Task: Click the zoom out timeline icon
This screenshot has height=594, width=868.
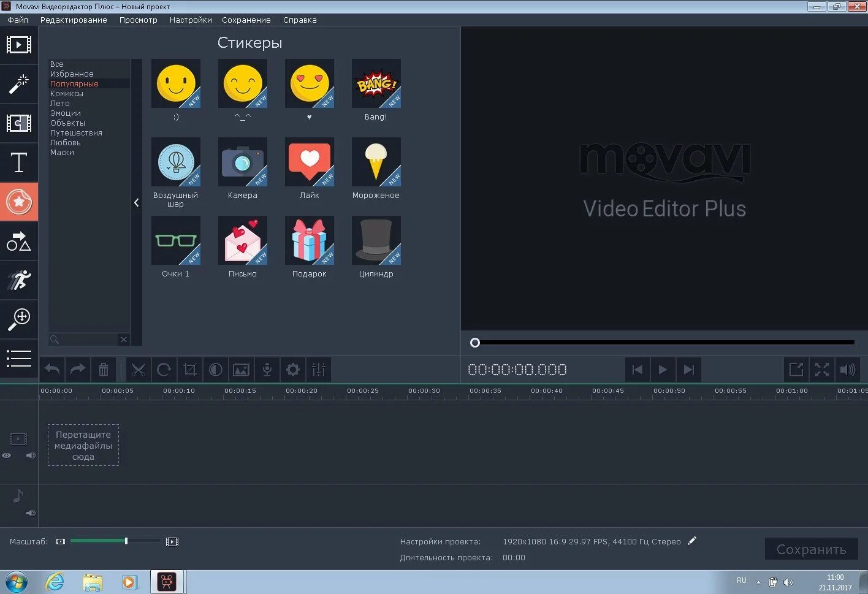Action: click(61, 542)
